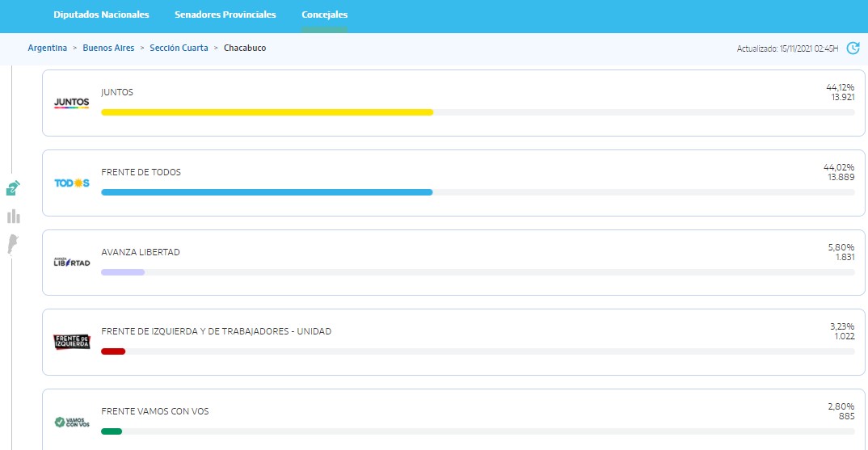Image resolution: width=868 pixels, height=450 pixels.
Task: Go to Buenos Aires breadcrumb link
Action: click(x=108, y=48)
